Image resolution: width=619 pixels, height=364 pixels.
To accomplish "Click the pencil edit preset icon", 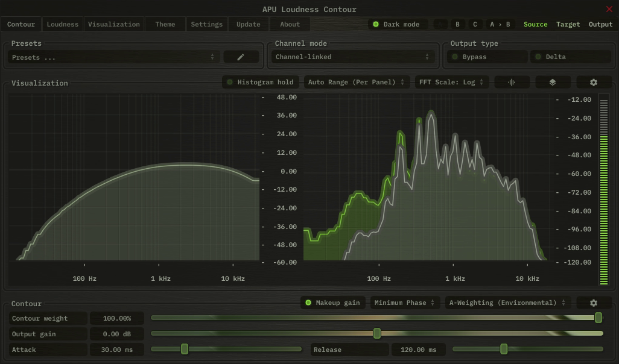I will coord(241,57).
